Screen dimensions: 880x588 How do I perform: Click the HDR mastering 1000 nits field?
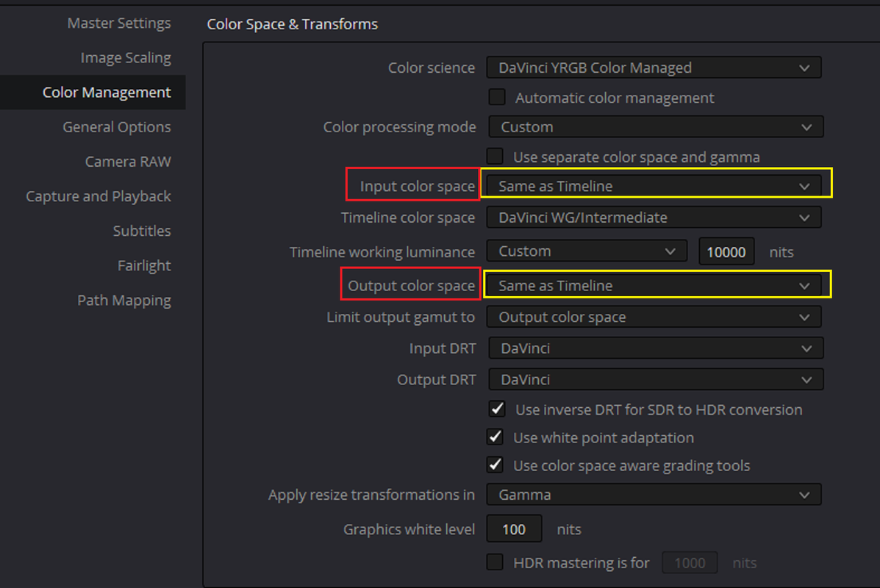point(690,563)
